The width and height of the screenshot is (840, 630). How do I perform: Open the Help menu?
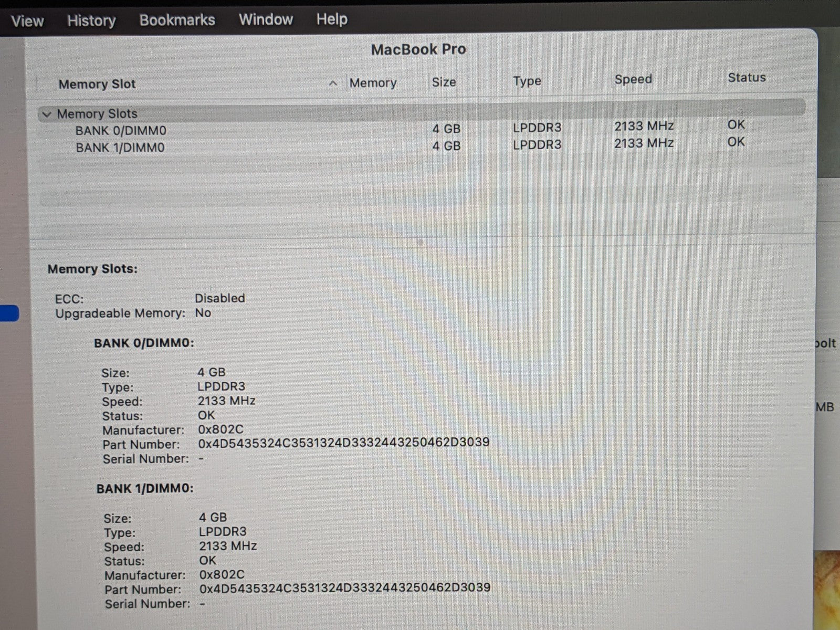[331, 19]
